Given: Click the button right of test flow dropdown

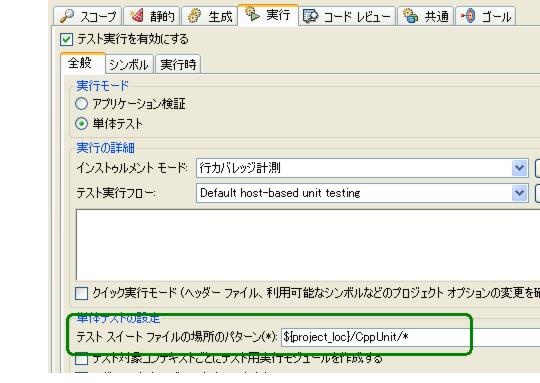Looking at the screenshot, I should point(537,193).
